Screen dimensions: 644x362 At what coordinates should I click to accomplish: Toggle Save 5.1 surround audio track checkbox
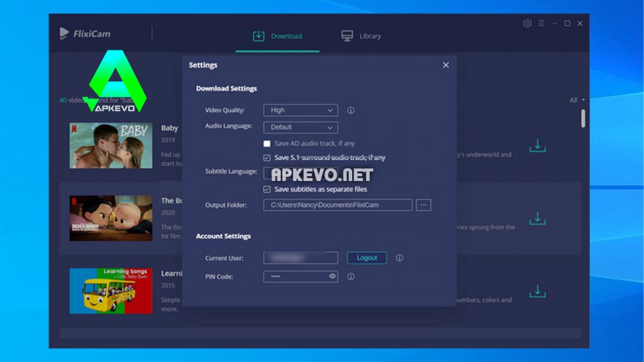pos(267,158)
